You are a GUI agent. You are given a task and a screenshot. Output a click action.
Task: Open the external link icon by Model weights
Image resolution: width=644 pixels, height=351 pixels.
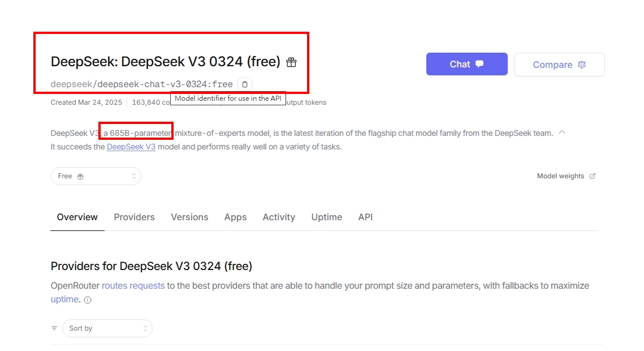592,176
